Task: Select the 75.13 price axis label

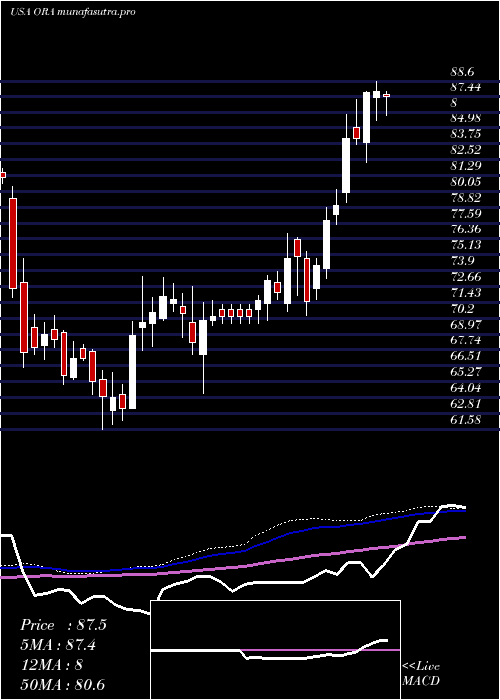Action: point(466,245)
